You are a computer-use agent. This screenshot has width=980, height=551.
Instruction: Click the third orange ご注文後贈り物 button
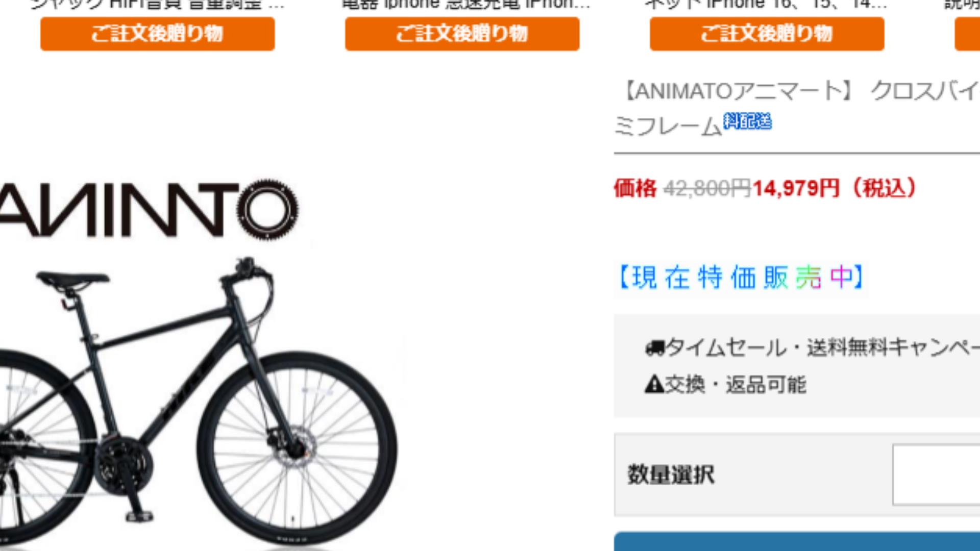point(767,34)
